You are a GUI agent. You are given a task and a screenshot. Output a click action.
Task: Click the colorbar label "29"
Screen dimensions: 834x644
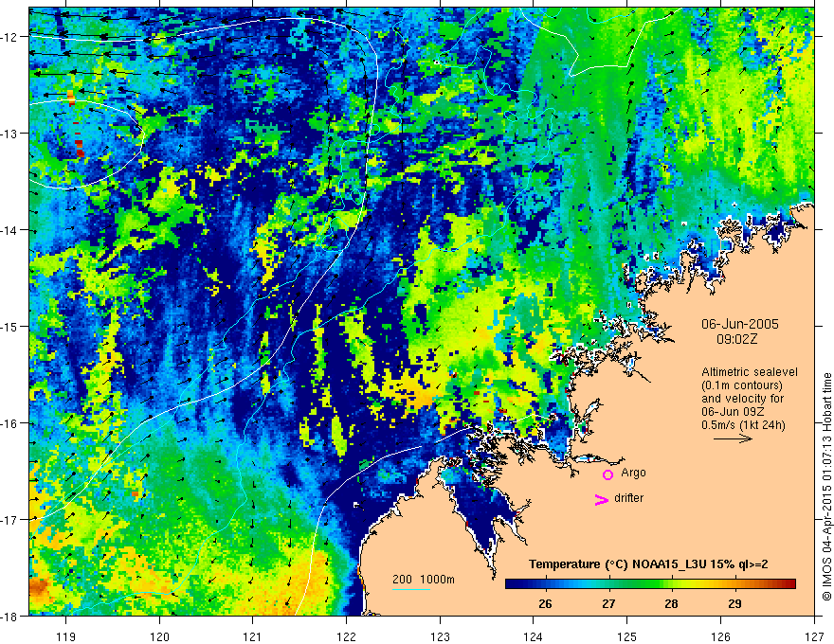point(734,603)
